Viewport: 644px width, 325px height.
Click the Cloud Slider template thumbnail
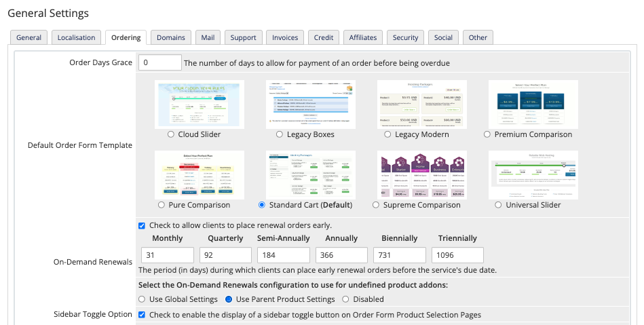tap(199, 104)
